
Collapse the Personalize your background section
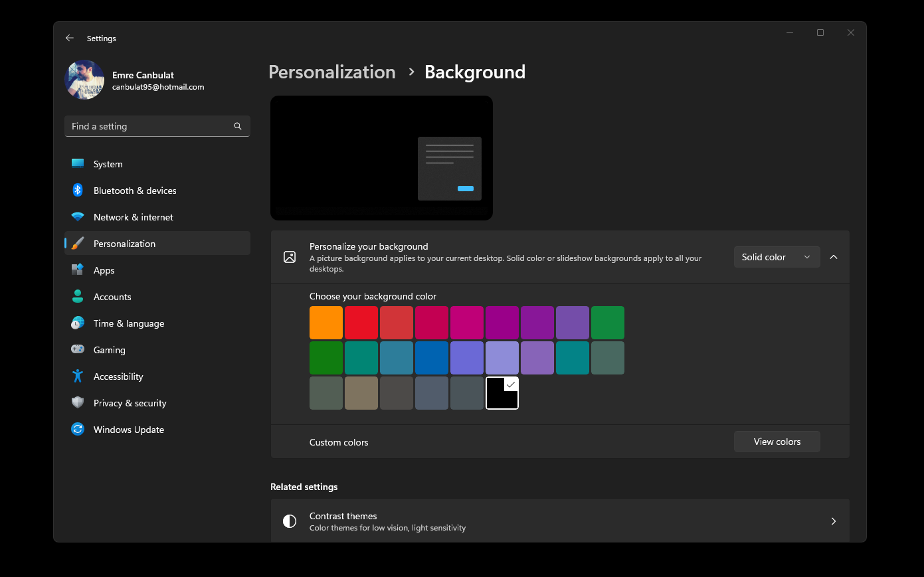[834, 257]
